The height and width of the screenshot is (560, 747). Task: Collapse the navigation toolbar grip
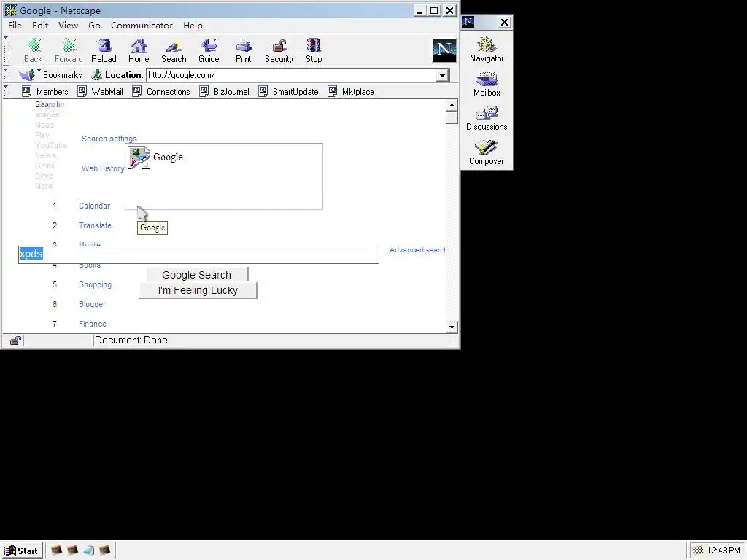click(6, 50)
